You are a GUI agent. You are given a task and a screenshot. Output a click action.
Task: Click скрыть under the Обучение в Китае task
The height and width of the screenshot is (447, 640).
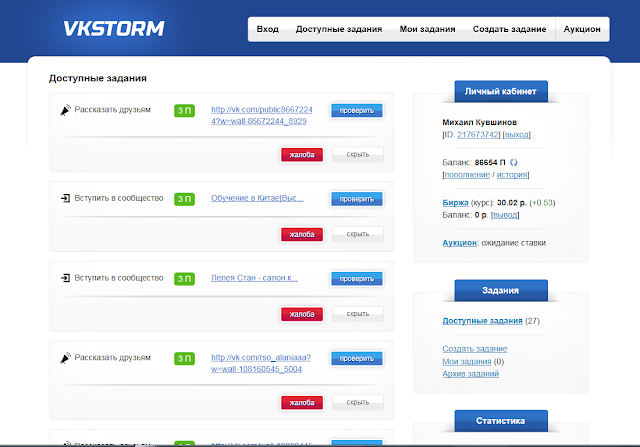[358, 234]
